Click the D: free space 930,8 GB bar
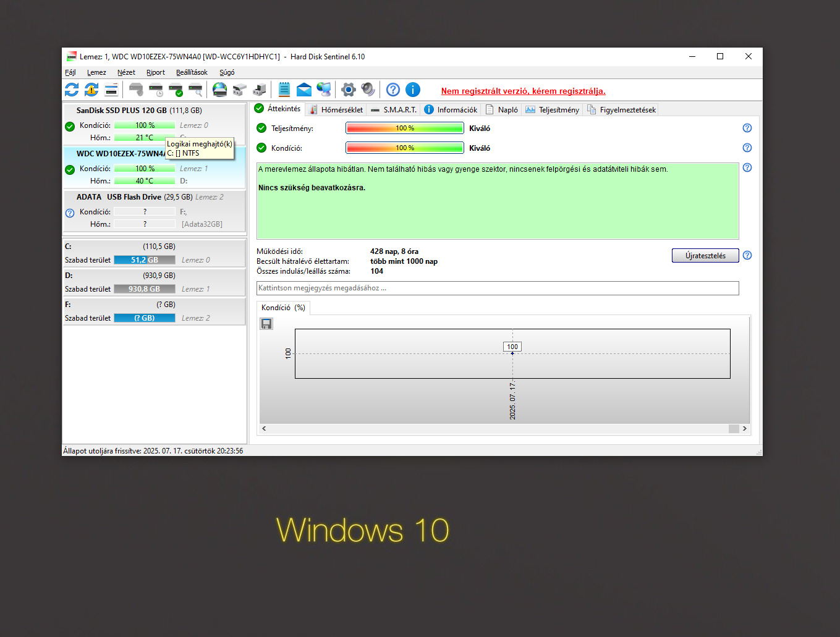Image resolution: width=840 pixels, height=637 pixels. point(145,289)
